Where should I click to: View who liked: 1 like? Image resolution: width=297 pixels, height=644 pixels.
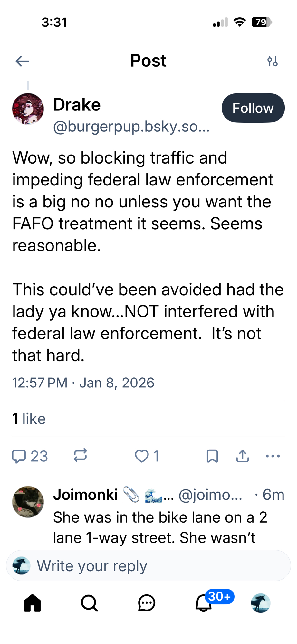click(29, 419)
